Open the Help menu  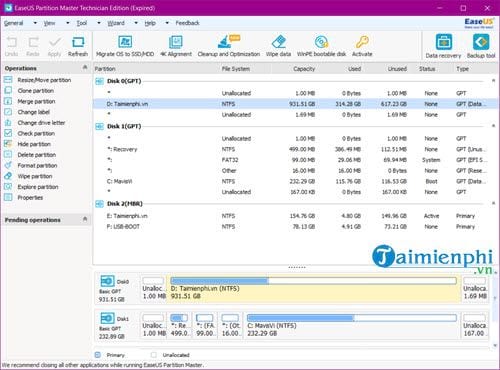coord(150,23)
